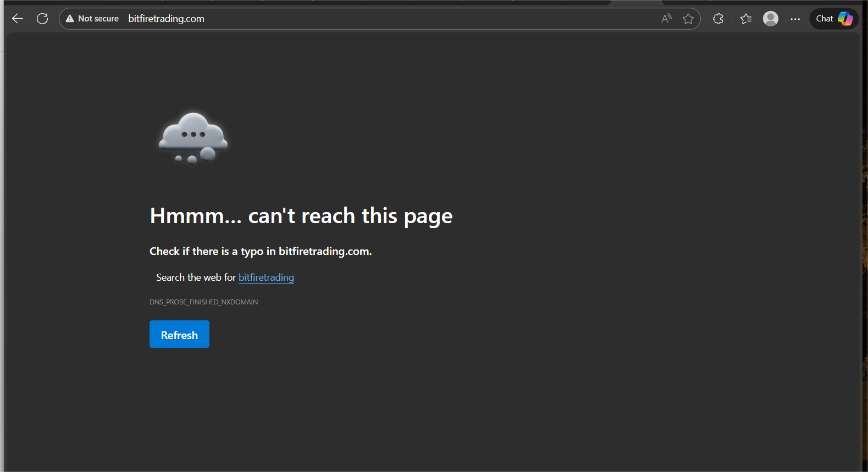This screenshot has height=472, width=868.
Task: Click the bitfiretrading.com URL text
Action: click(166, 19)
